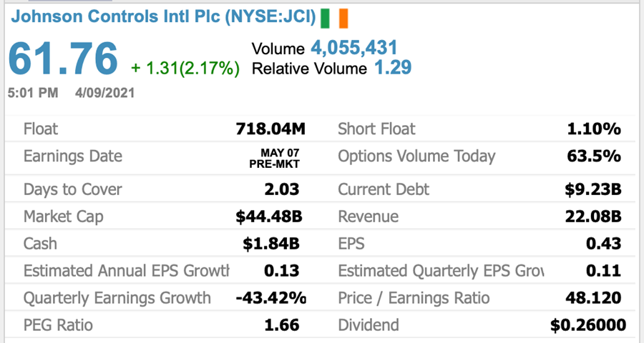Click the Market Cap label
This screenshot has height=343, width=644.
click(x=63, y=217)
